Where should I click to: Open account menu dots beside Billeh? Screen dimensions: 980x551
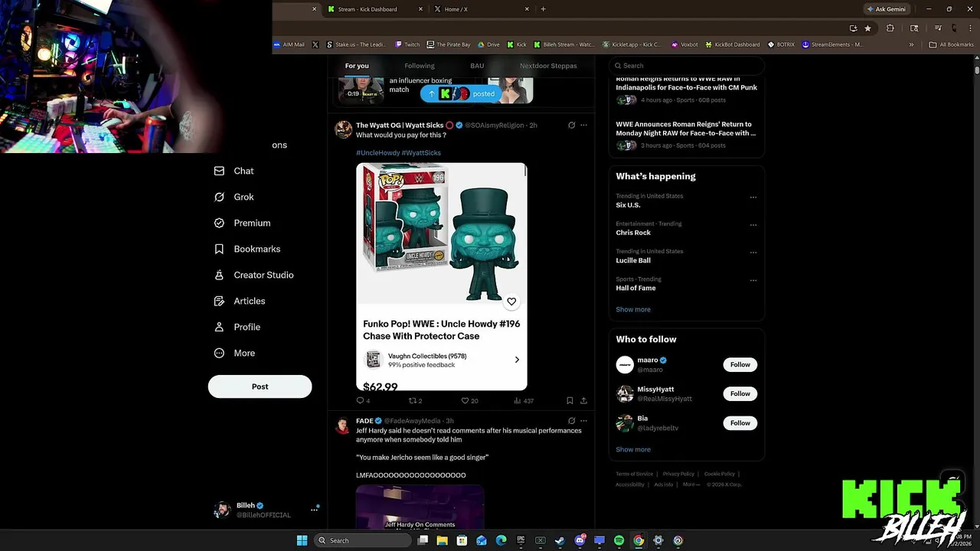pyautogui.click(x=314, y=509)
